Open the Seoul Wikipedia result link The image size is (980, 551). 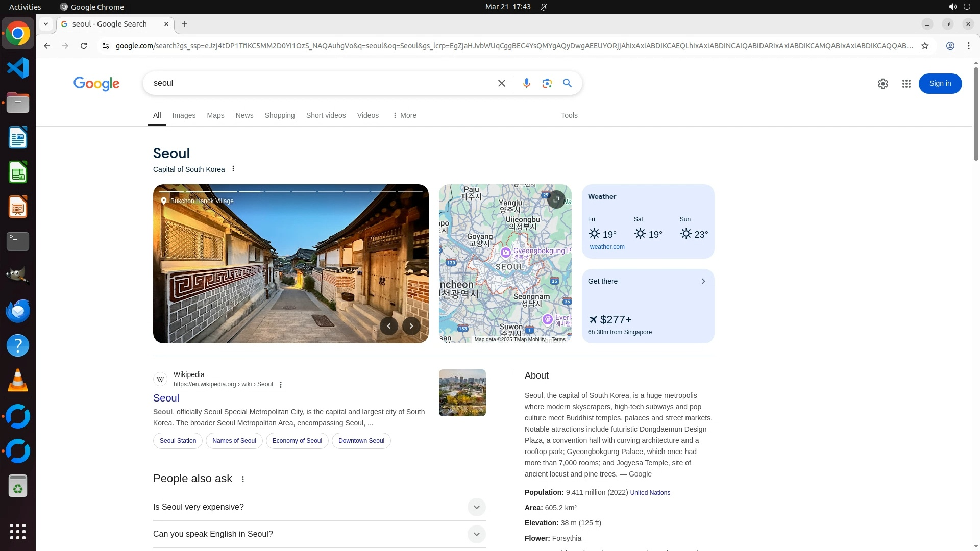166,398
